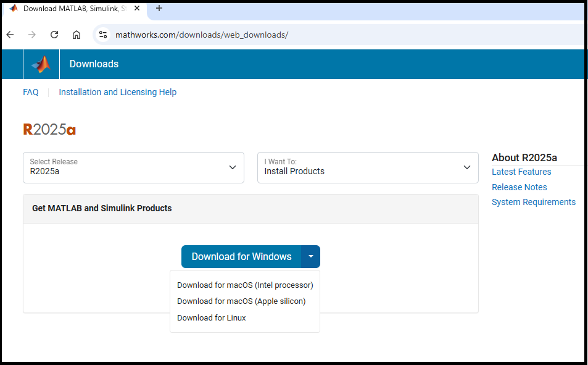Select the Download MATLAB, Simulink tab

point(74,9)
